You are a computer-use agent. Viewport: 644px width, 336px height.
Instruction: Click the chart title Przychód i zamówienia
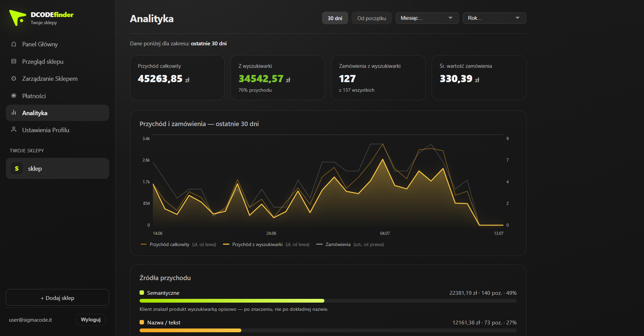pyautogui.click(x=199, y=124)
